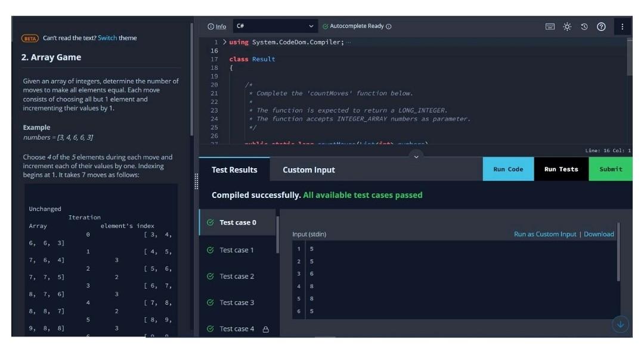Image resolution: width=644 pixels, height=359 pixels.
Task: Click the scroll-down arrow circle button
Action: click(x=620, y=324)
